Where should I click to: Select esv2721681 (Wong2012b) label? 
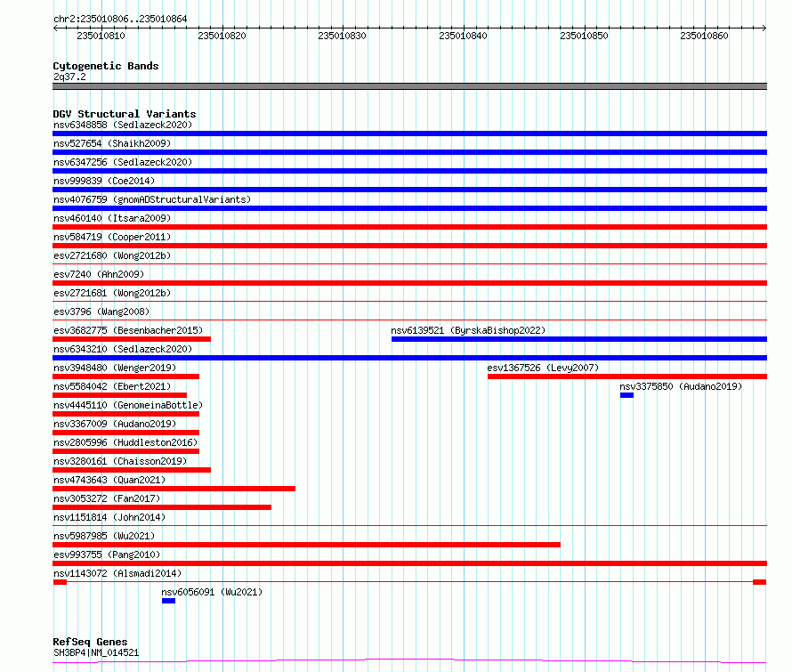112,293
